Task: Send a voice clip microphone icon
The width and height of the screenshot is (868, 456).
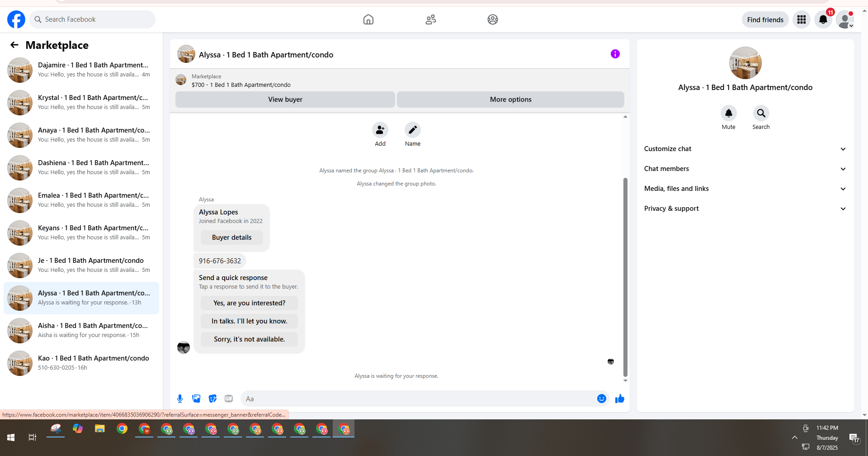Action: 180,399
